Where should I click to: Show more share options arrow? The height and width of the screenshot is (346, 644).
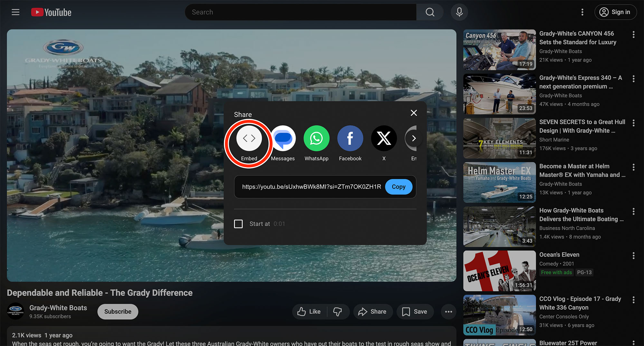pyautogui.click(x=414, y=138)
